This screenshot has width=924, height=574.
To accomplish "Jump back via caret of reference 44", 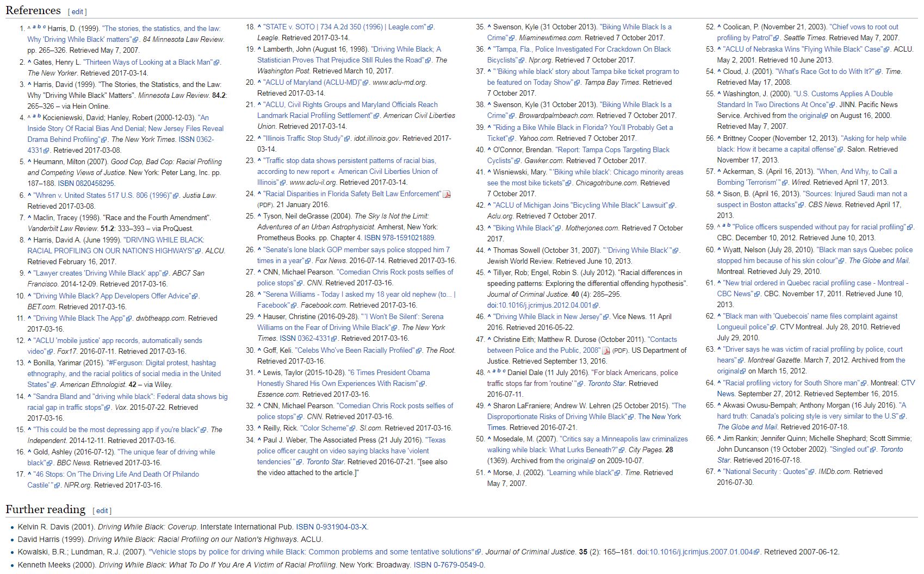I will pos(489,251).
